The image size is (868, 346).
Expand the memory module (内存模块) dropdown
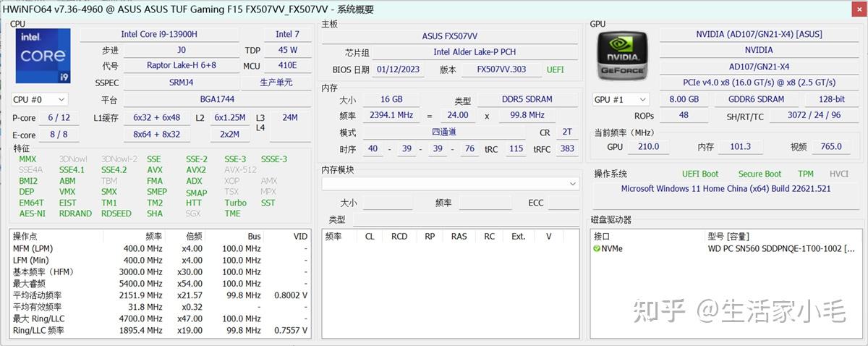pyautogui.click(x=449, y=184)
